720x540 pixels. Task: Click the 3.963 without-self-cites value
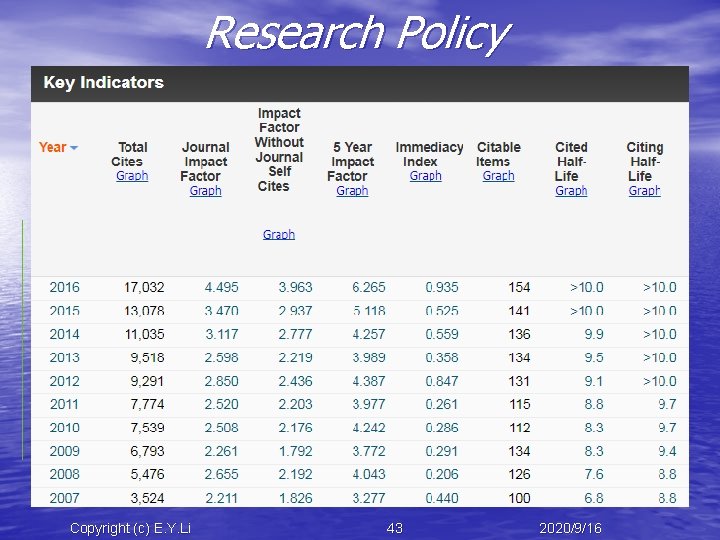[x=295, y=287]
